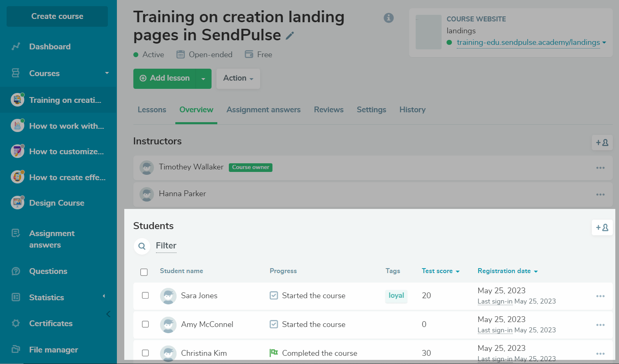Open options menu for Timothey Wallaker
The image size is (619, 364).
[x=600, y=168]
